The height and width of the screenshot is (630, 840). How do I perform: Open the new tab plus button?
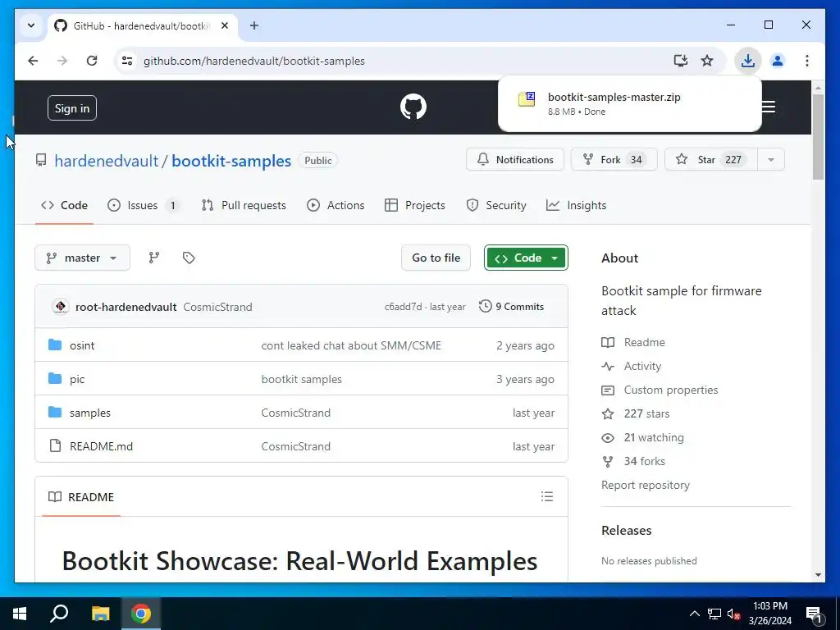[x=254, y=25]
